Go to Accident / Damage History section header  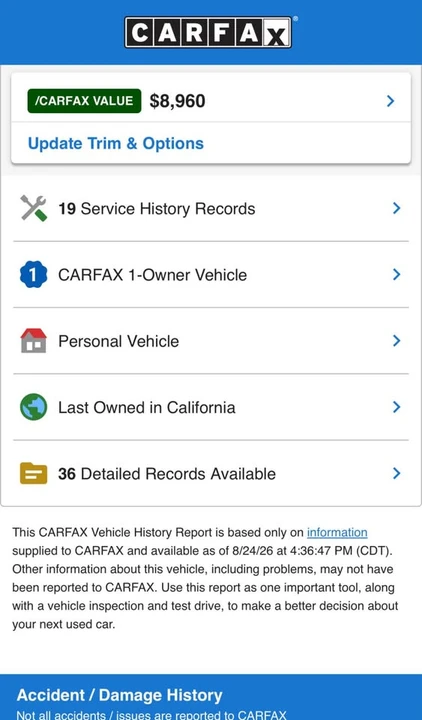coord(119,695)
